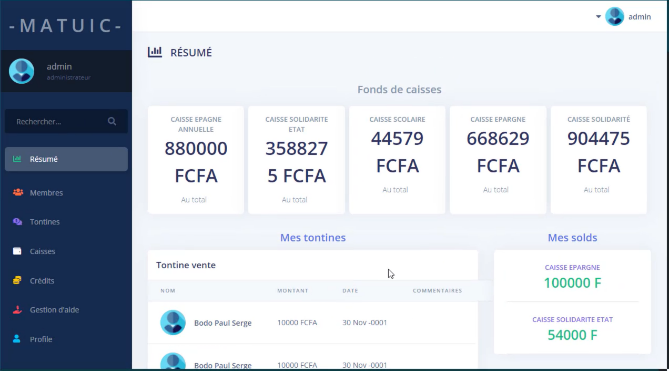Click first row 30 Nov -0001 date
669x371 pixels.
tap(364, 323)
